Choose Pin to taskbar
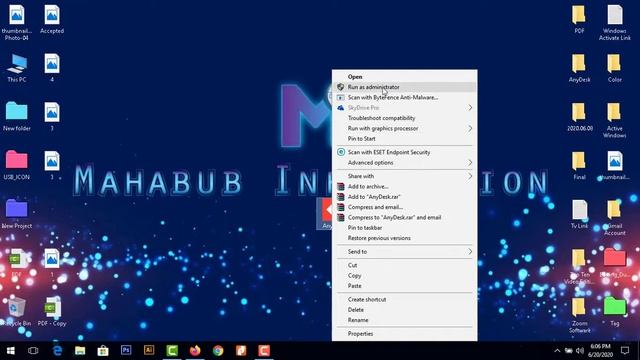Screen dimensions: 640x360 tap(404, 227)
